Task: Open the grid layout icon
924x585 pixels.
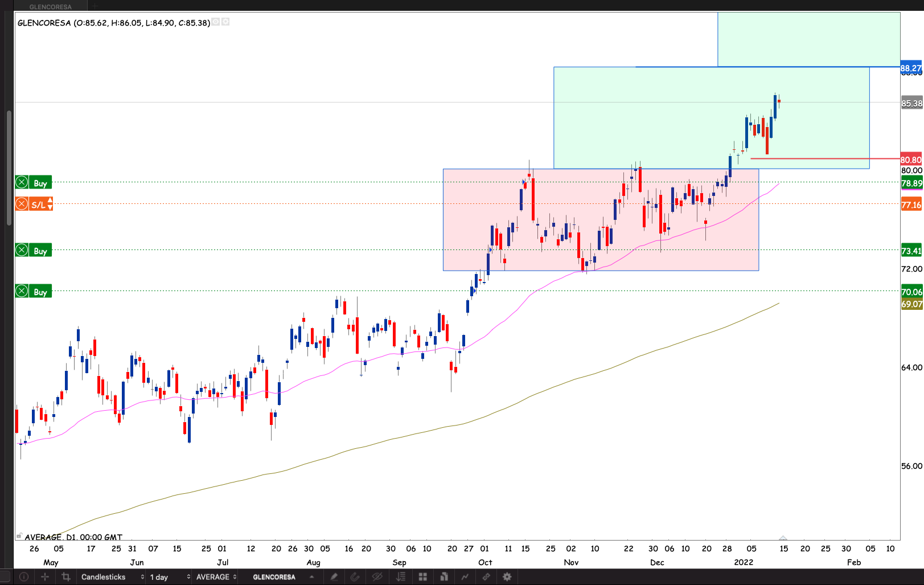Action: coord(422,577)
